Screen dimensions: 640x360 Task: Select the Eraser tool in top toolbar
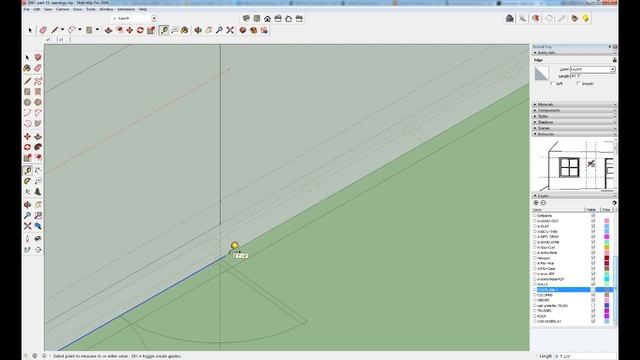click(43, 30)
